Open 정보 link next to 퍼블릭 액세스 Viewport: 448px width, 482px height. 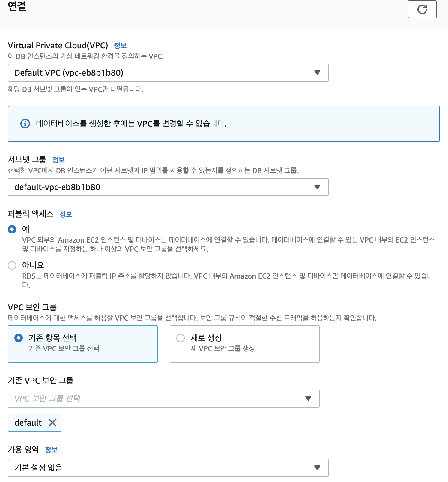[66, 214]
